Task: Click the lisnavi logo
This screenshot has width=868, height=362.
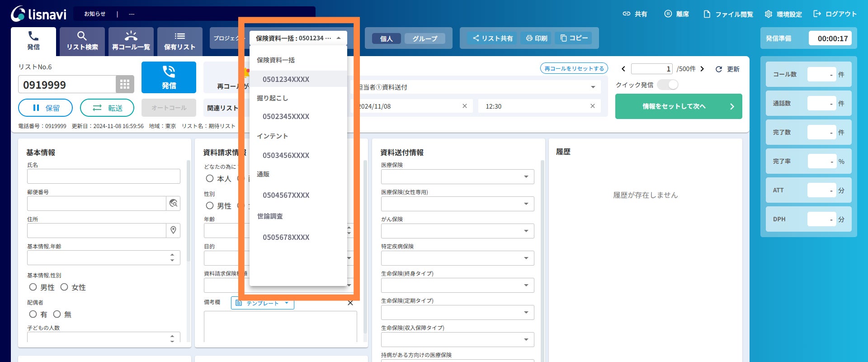Action: pyautogui.click(x=39, y=14)
